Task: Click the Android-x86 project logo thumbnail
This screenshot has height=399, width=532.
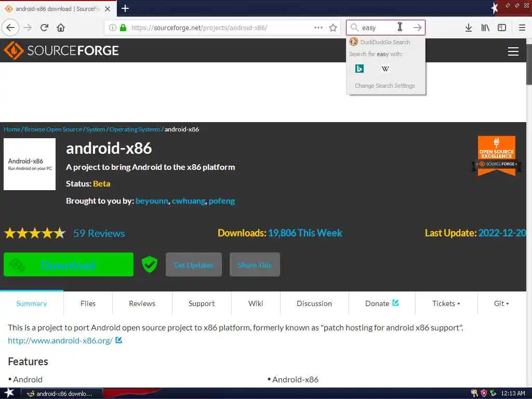Action: tap(30, 164)
